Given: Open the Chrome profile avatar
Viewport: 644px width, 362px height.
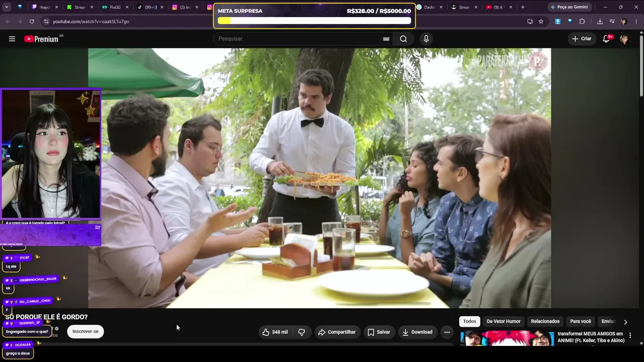Looking at the screenshot, I should (624, 22).
